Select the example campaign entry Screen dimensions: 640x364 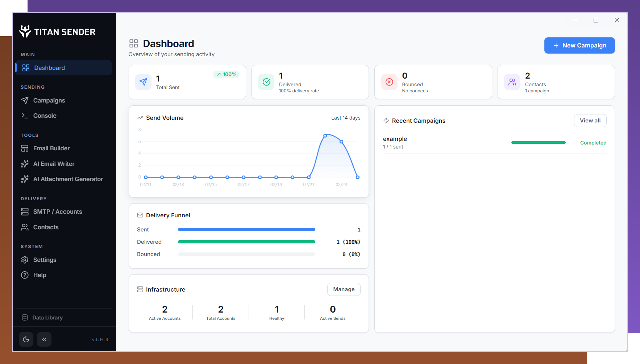[x=395, y=139]
